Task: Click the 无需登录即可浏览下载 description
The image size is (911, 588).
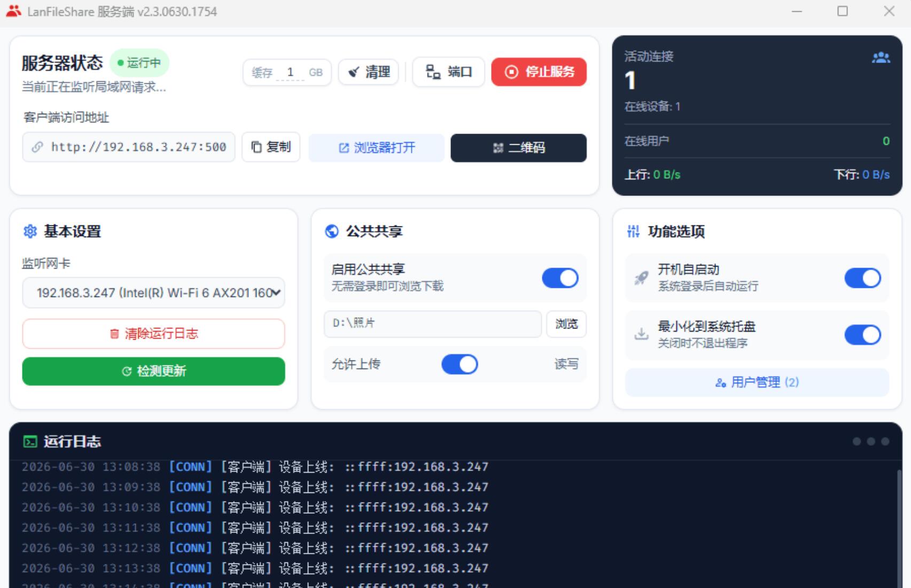Action: (x=387, y=286)
